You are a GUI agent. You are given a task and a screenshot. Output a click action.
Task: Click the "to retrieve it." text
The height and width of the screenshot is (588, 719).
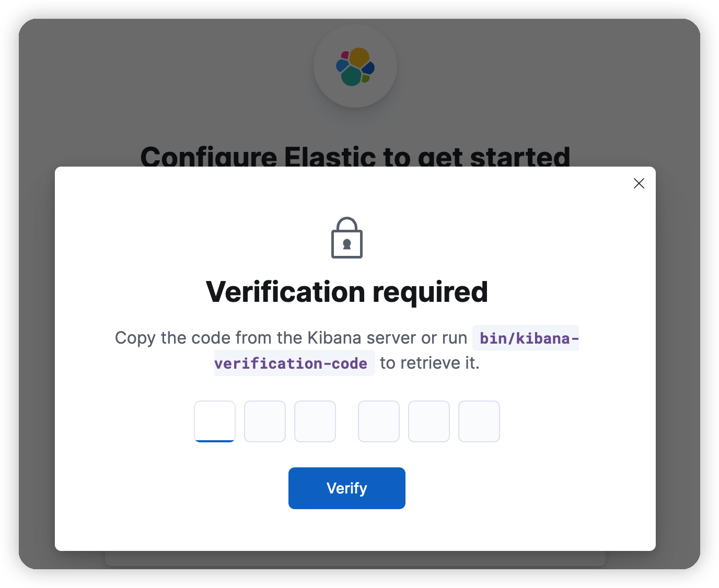click(430, 363)
